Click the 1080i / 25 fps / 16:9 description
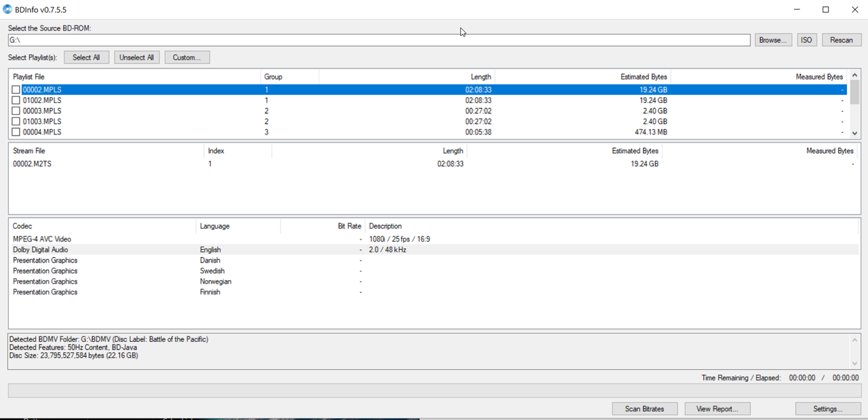This screenshot has height=420, width=868. (399, 239)
